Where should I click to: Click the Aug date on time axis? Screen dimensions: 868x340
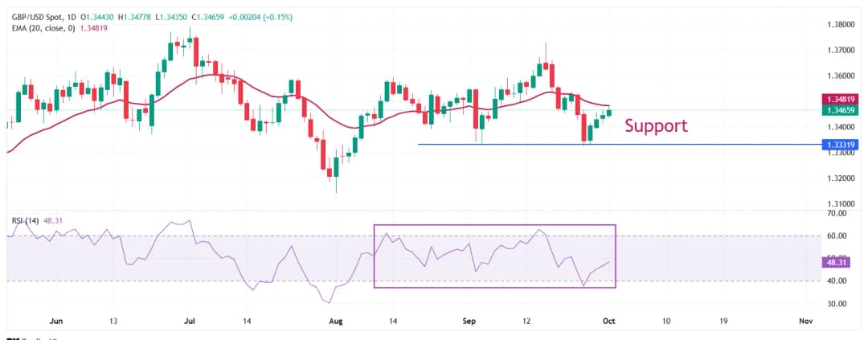coord(336,321)
